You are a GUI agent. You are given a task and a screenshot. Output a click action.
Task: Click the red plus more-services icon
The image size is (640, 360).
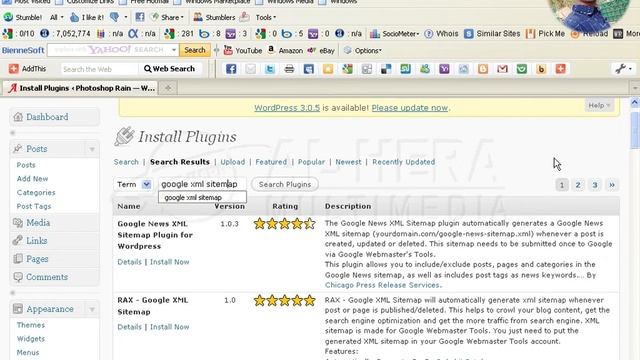point(560,69)
